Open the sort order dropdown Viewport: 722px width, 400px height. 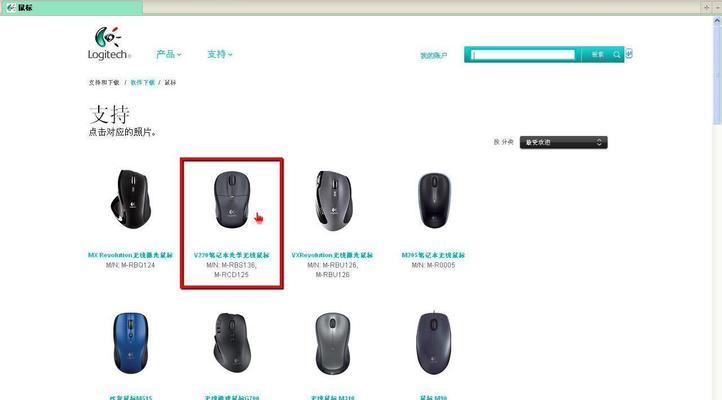point(563,142)
